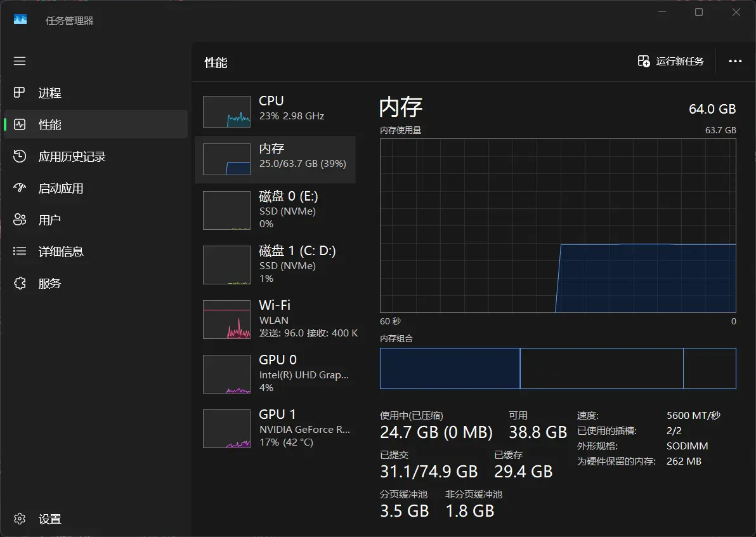
Task: Click 运行新任务 button
Action: 670,62
